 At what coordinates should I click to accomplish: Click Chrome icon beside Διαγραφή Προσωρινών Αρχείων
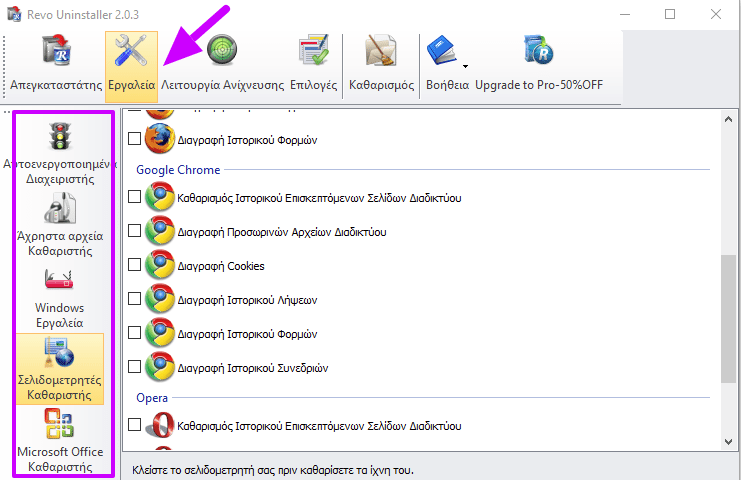(160, 231)
